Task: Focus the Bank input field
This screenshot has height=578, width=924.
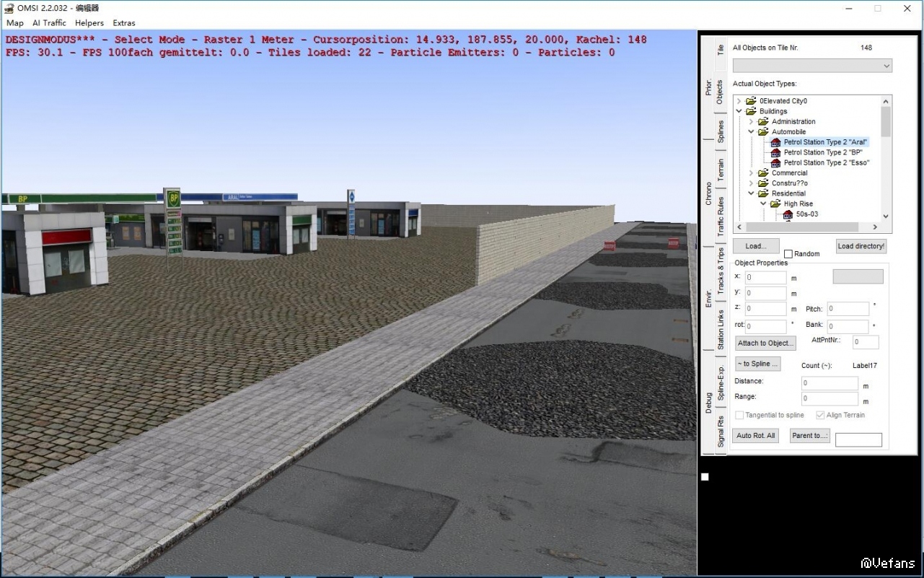Action: tap(848, 326)
